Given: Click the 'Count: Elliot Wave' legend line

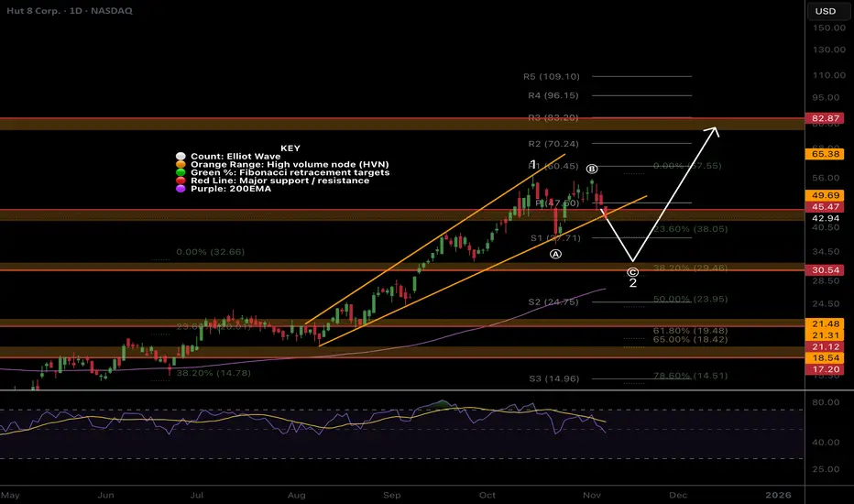Looking at the screenshot, I should pyautogui.click(x=235, y=157).
